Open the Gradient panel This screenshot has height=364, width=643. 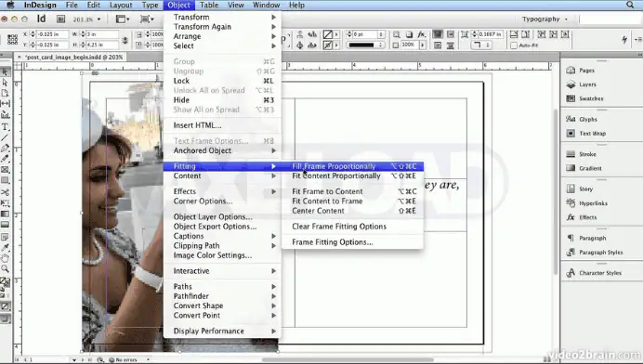pos(584,168)
